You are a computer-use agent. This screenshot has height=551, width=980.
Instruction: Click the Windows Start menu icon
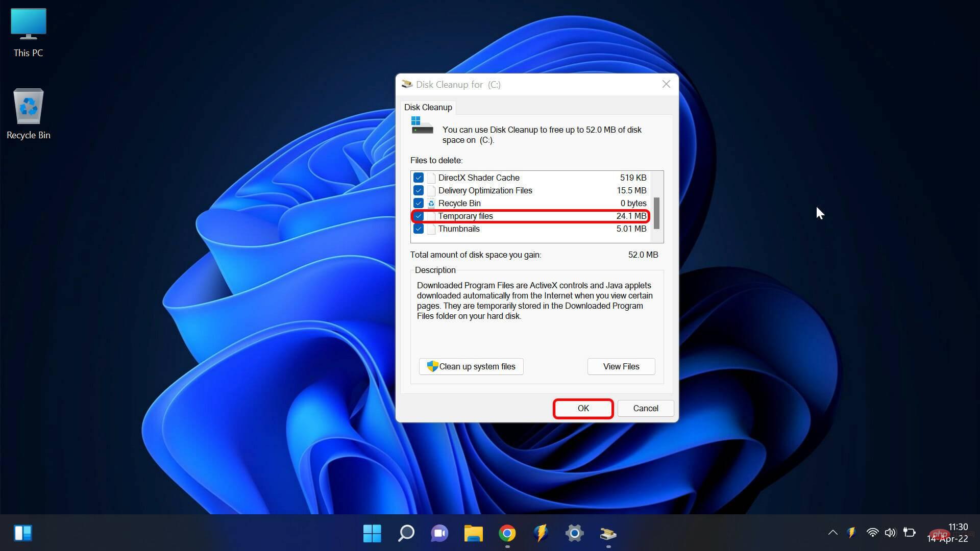372,534
